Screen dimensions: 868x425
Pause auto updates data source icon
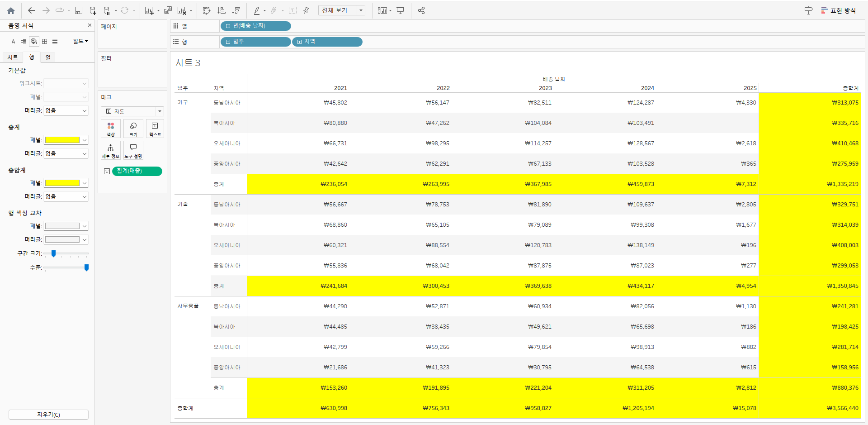(x=107, y=10)
